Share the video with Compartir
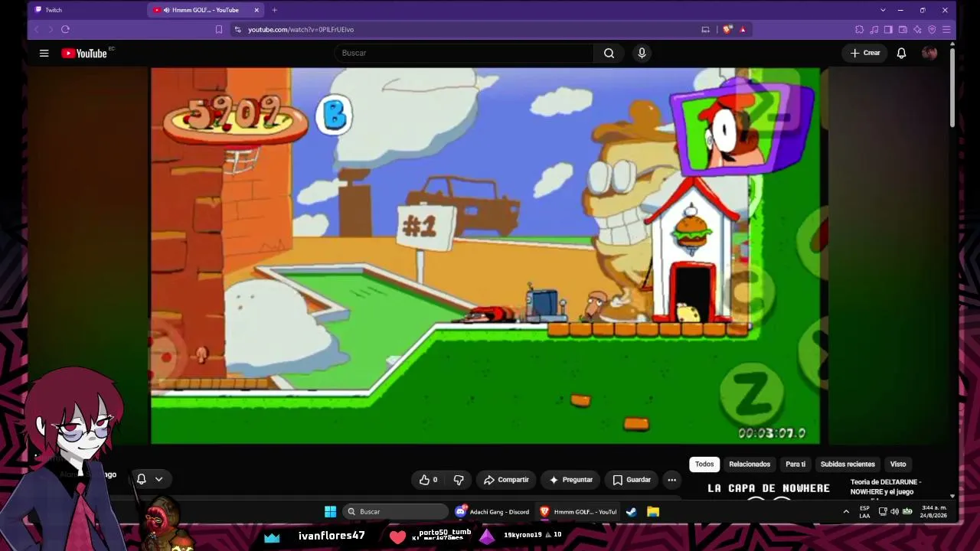 point(506,480)
